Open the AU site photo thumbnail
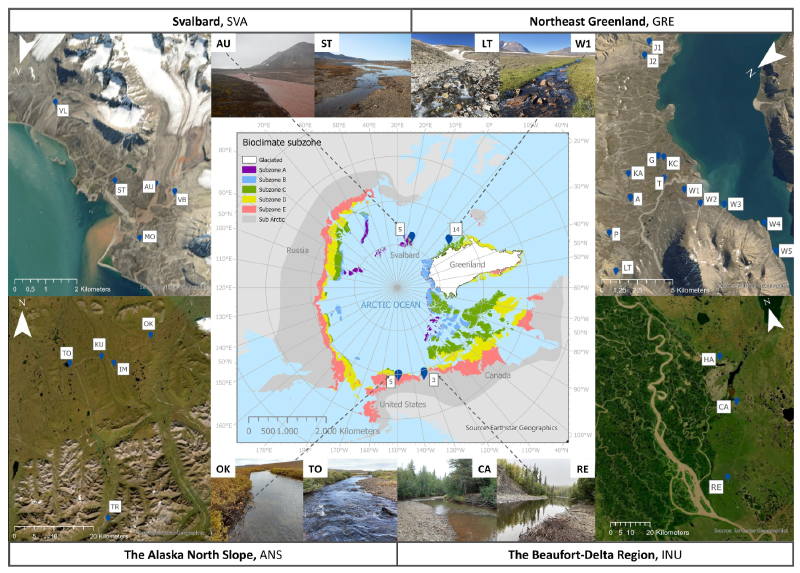Viewport: 800px width, 573px height. point(262,85)
